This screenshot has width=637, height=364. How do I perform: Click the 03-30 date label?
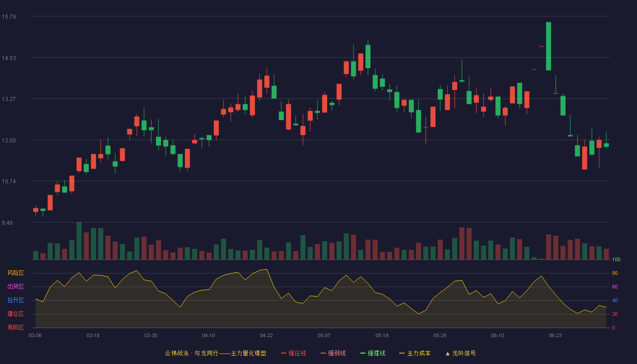tap(151, 335)
